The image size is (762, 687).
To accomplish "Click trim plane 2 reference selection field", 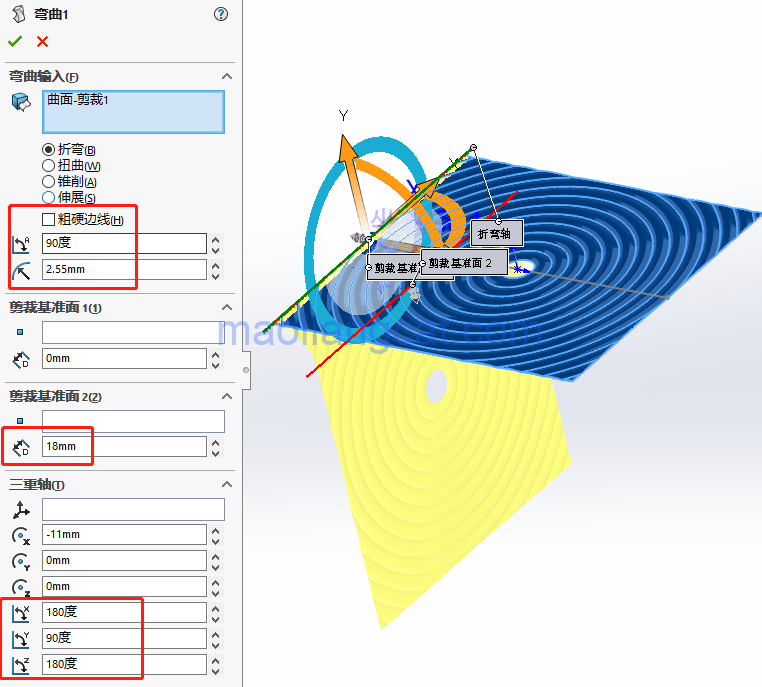I will (133, 421).
